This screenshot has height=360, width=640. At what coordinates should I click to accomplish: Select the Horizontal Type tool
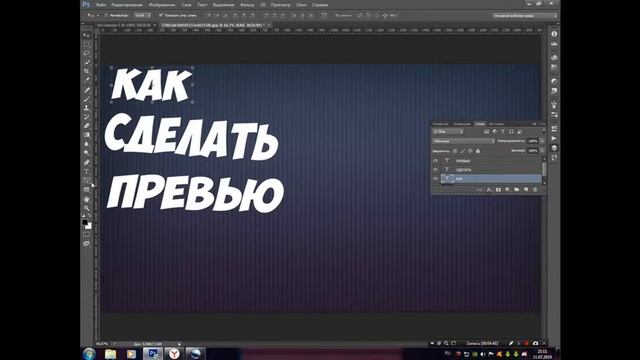[x=87, y=171]
